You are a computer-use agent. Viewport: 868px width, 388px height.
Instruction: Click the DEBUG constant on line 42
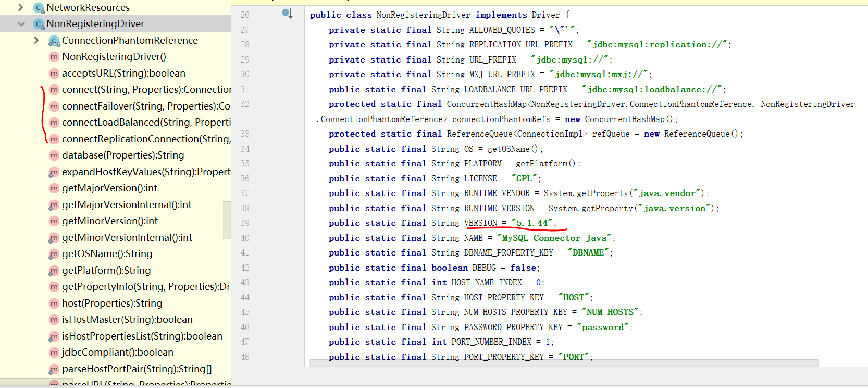point(484,268)
